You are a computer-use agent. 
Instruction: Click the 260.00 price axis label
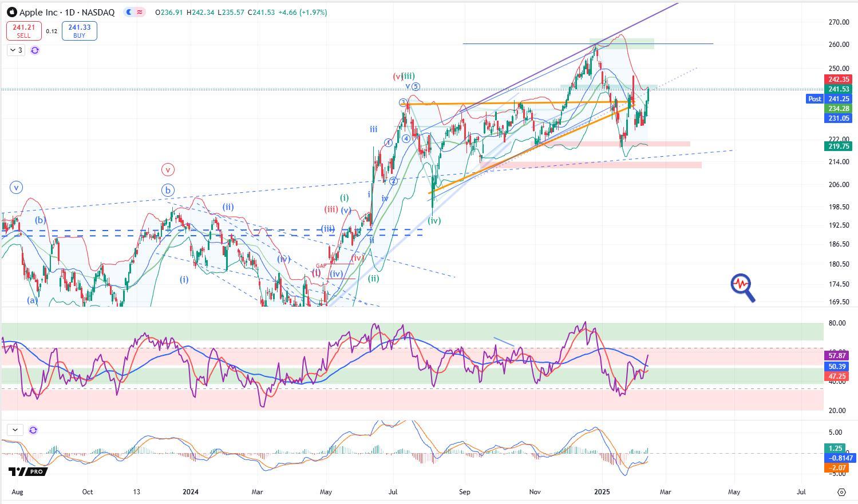[839, 45]
